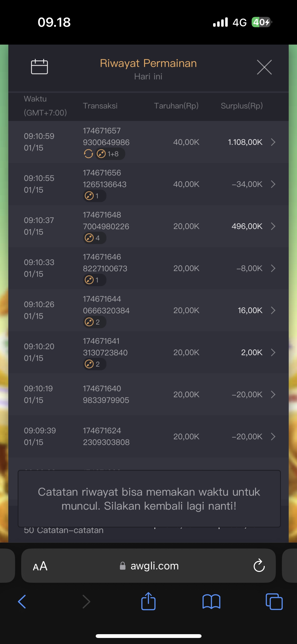Expand details for the -34,00K surplus row
Image resolution: width=297 pixels, height=644 pixels.
[273, 184]
